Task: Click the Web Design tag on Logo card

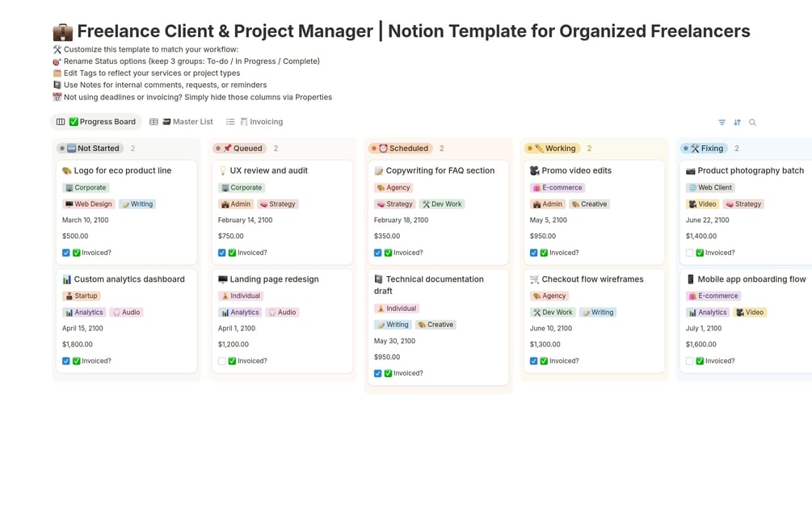Action: [89, 204]
